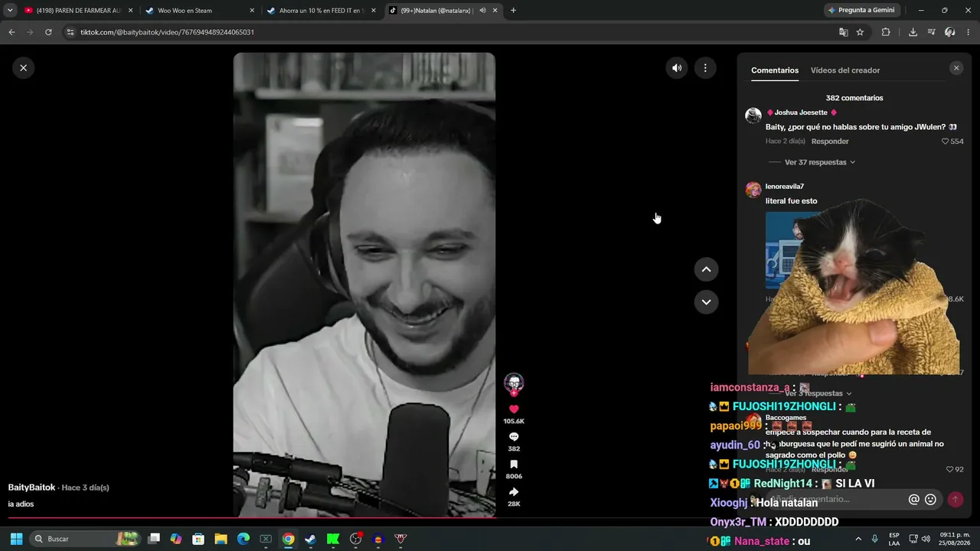Image resolution: width=980 pixels, height=551 pixels.
Task: Seek the video using the red progress bar
Action: point(252,518)
